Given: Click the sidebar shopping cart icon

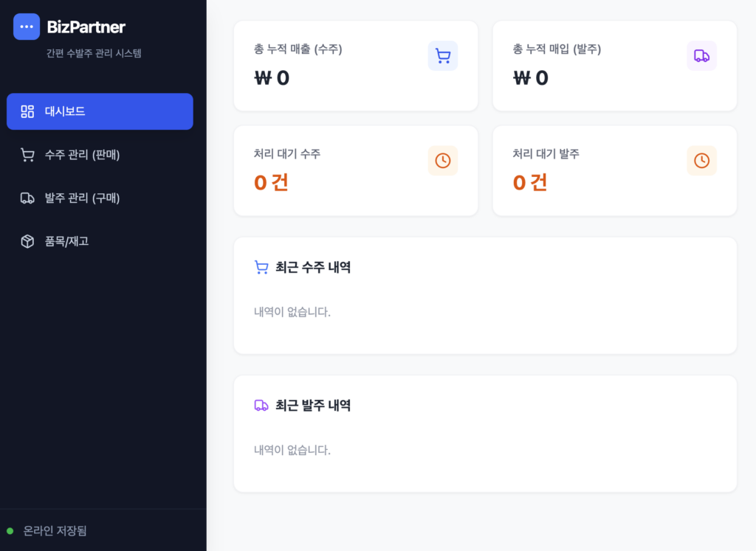Looking at the screenshot, I should [27, 155].
